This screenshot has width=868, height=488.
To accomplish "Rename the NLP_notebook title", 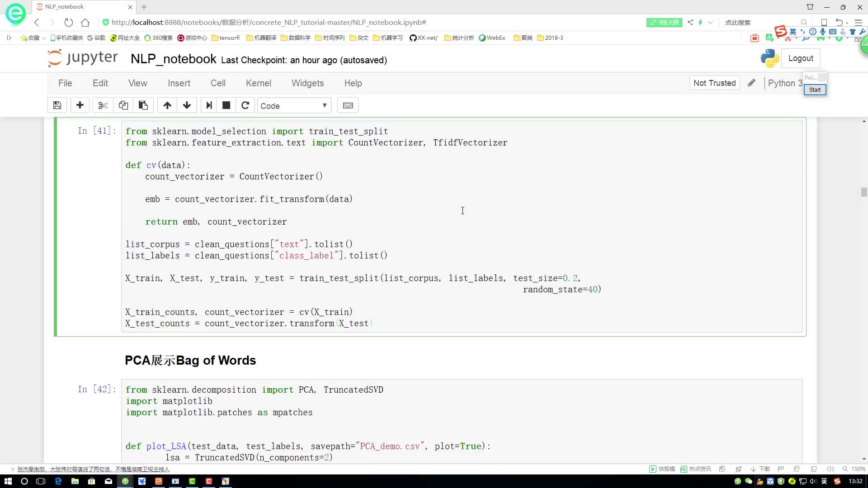I will pos(174,59).
